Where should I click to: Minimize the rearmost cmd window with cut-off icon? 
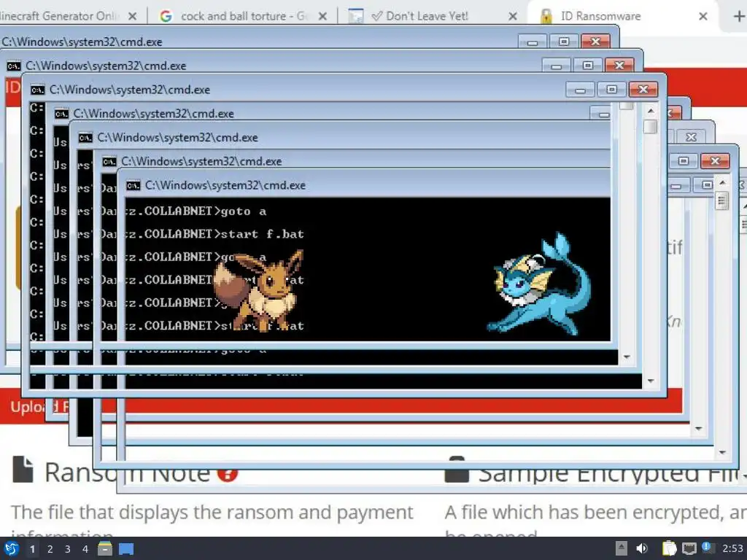tap(532, 42)
